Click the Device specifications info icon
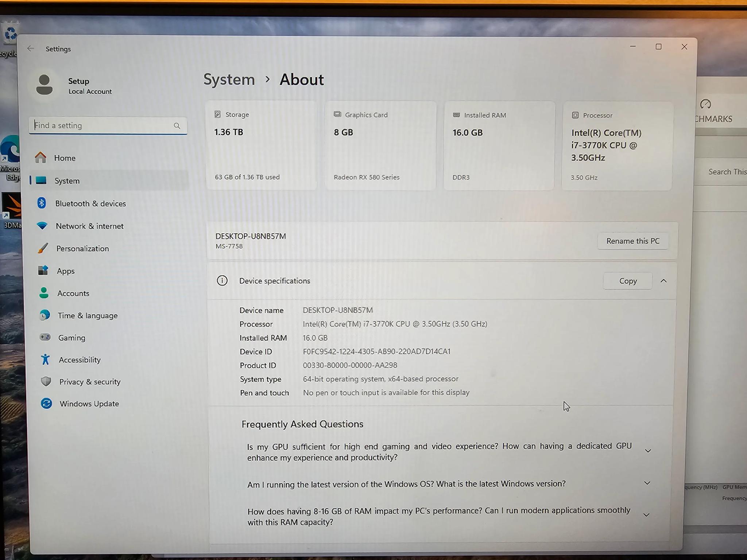The width and height of the screenshot is (747, 560). point(222,280)
